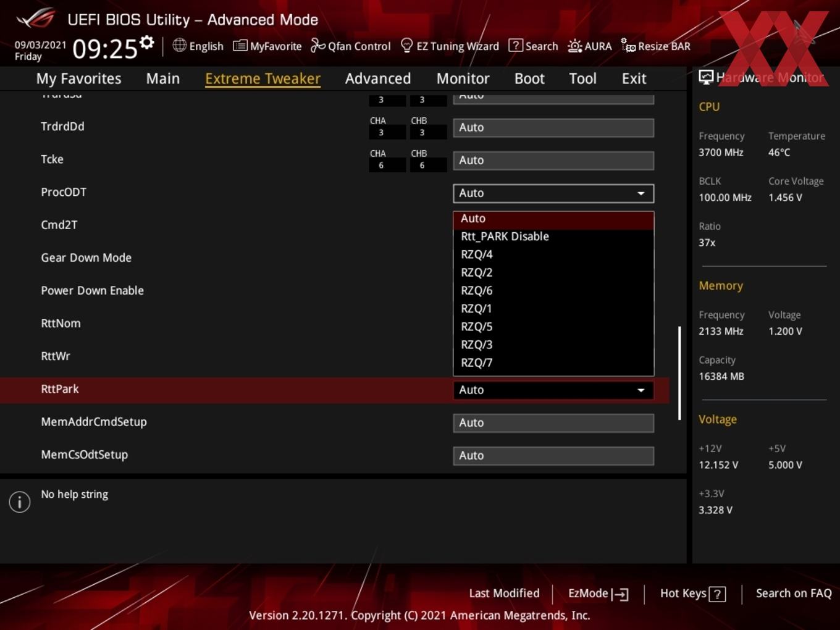Choose RZQ/5 from the list
The image size is (840, 630).
553,327
